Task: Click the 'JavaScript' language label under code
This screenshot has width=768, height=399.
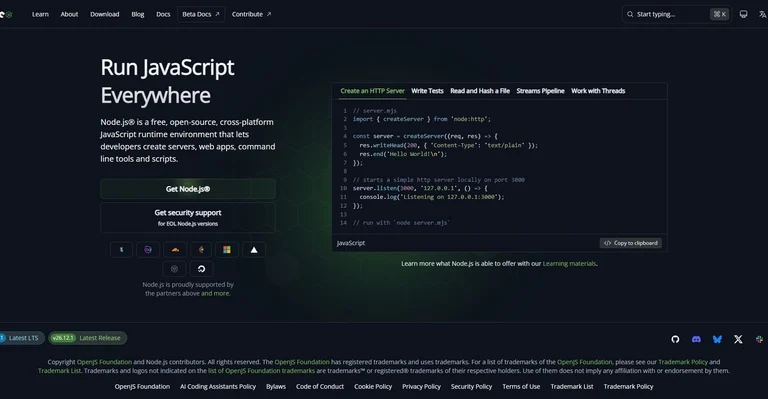Action: click(x=351, y=243)
